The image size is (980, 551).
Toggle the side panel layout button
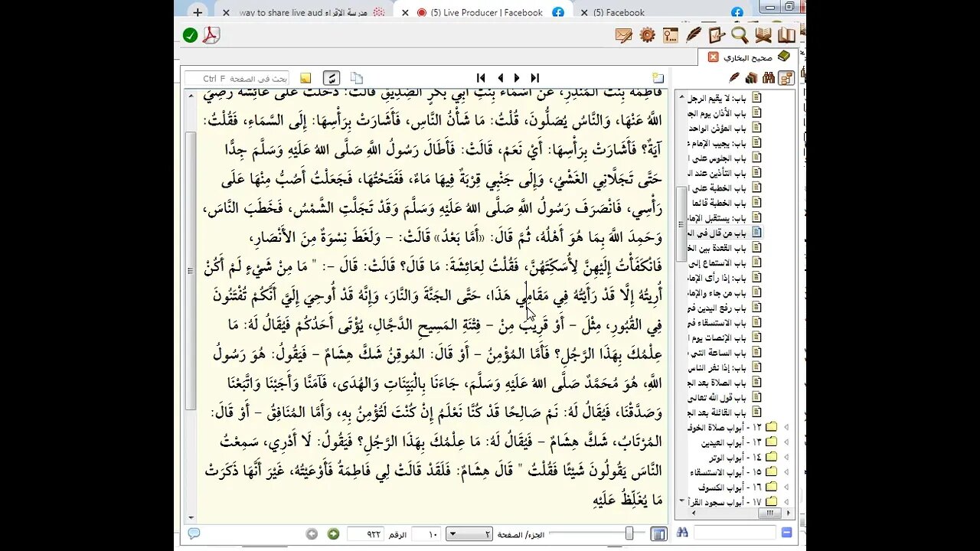point(658,534)
